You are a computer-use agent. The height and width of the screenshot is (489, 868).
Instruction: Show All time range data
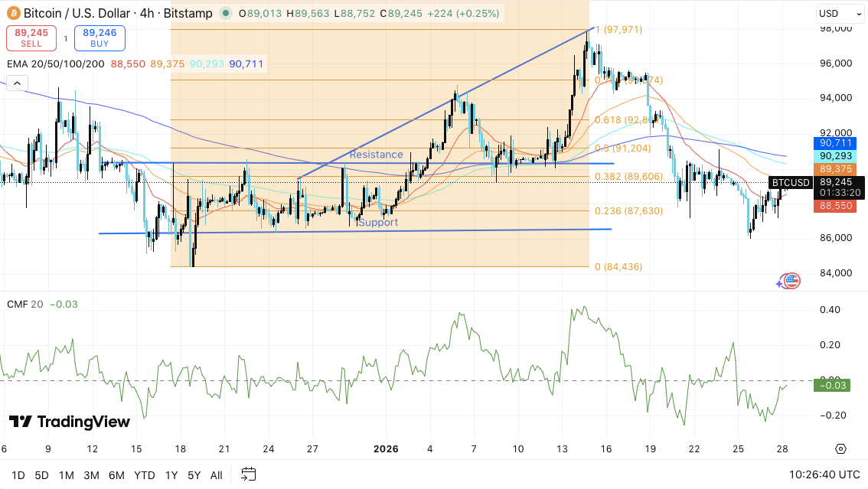coord(217,474)
